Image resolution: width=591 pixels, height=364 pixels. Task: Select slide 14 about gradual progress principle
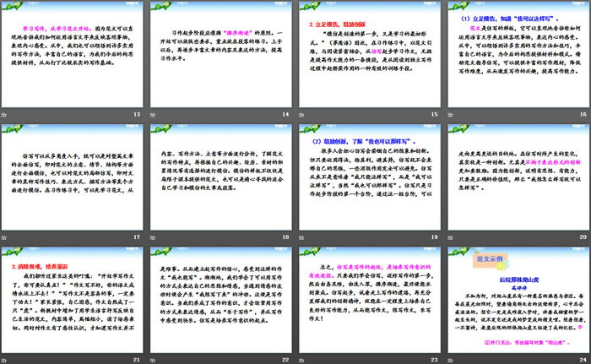tap(221, 53)
